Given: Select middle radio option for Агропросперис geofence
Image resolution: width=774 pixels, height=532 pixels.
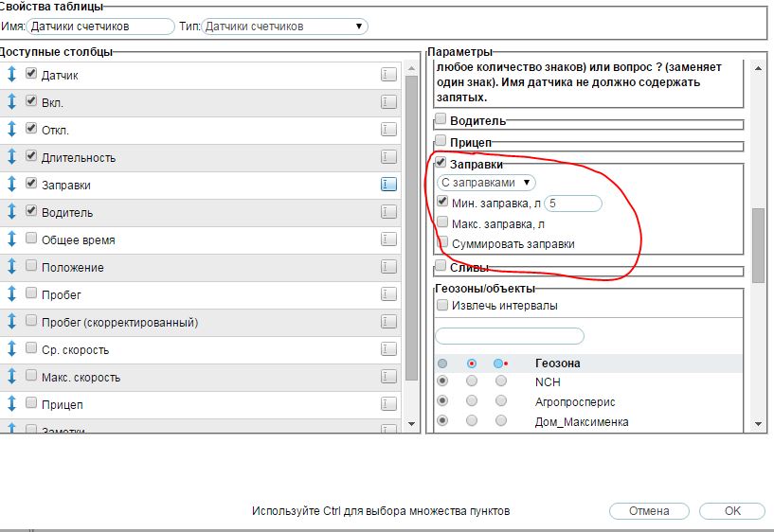Looking at the screenshot, I should coord(472,401).
